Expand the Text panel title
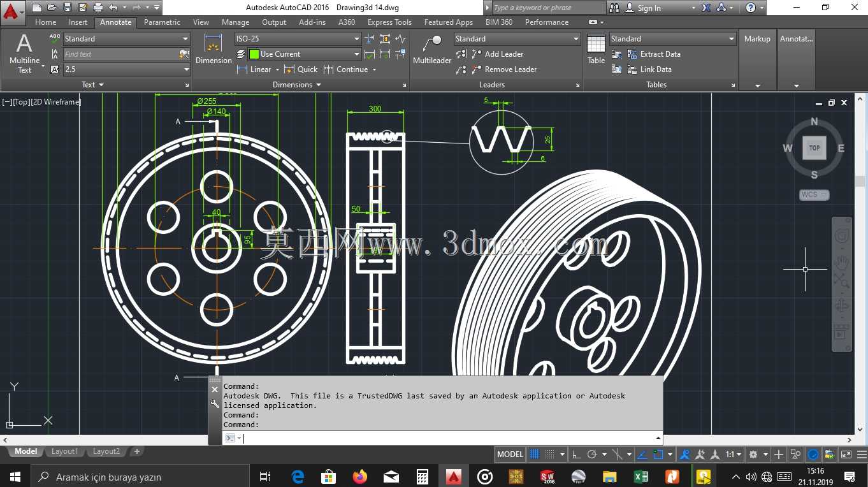 click(92, 85)
